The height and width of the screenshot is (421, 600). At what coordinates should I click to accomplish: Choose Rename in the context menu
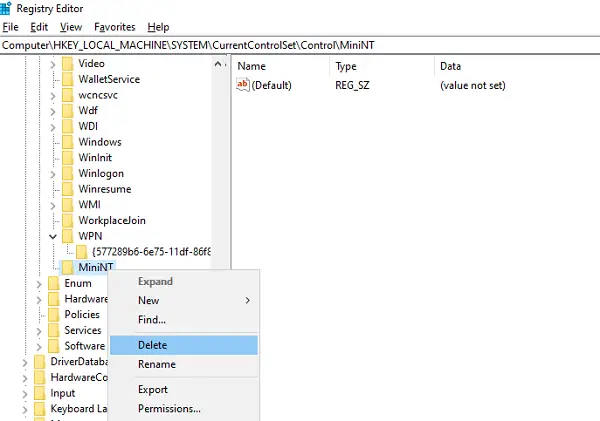(184, 364)
